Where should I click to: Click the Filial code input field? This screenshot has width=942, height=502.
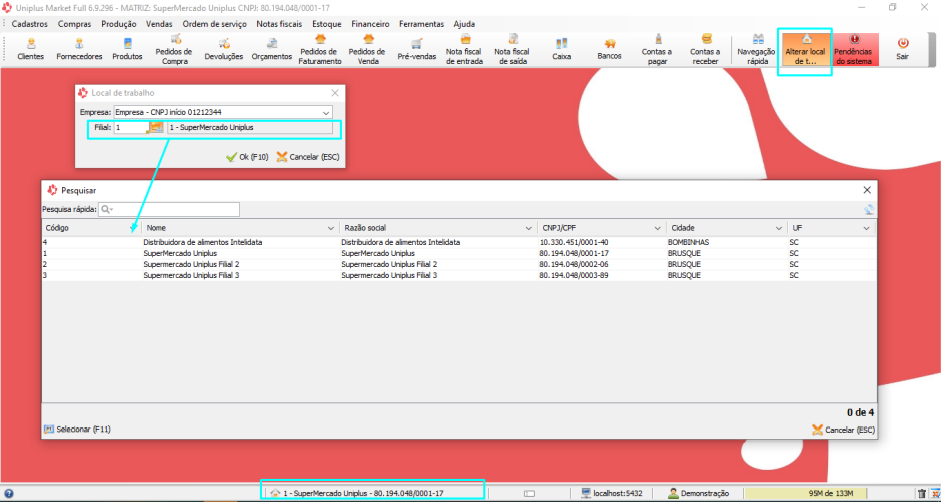(131, 127)
